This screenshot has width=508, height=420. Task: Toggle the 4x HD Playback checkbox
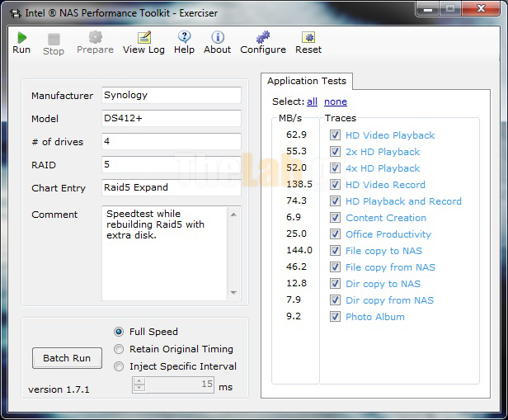(x=335, y=168)
